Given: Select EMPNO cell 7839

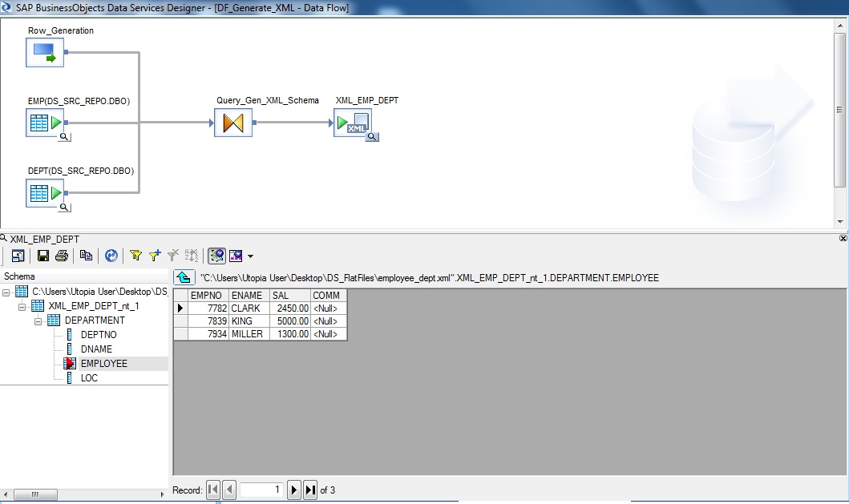Looking at the screenshot, I should 208,321.
